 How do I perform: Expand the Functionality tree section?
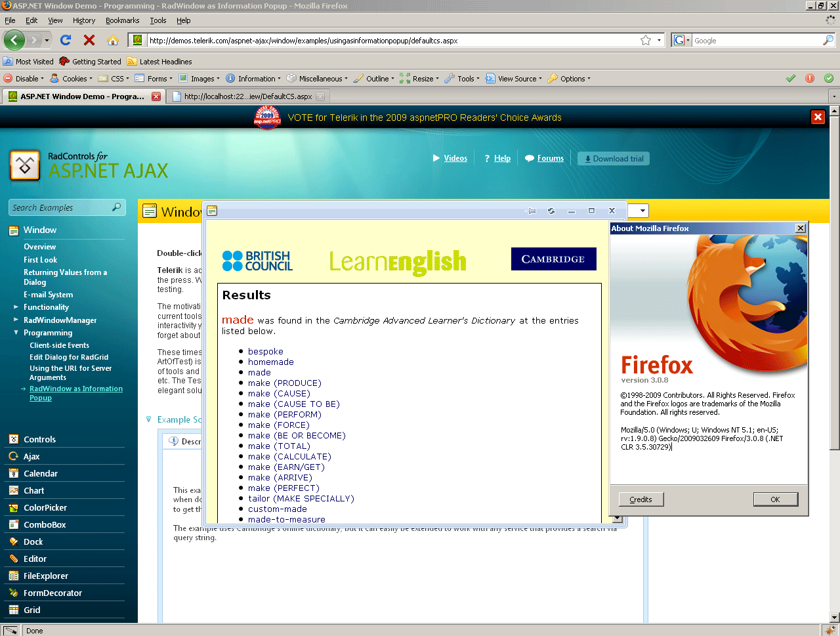click(16, 307)
